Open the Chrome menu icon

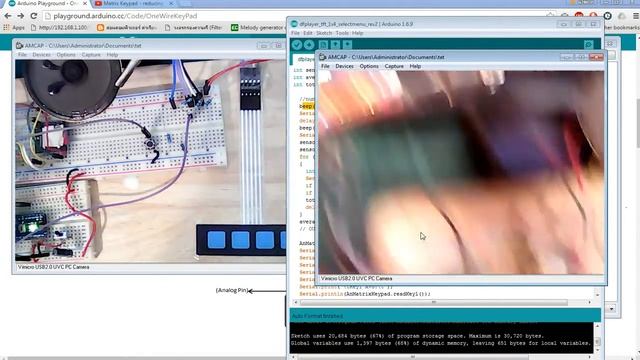(x=636, y=16)
